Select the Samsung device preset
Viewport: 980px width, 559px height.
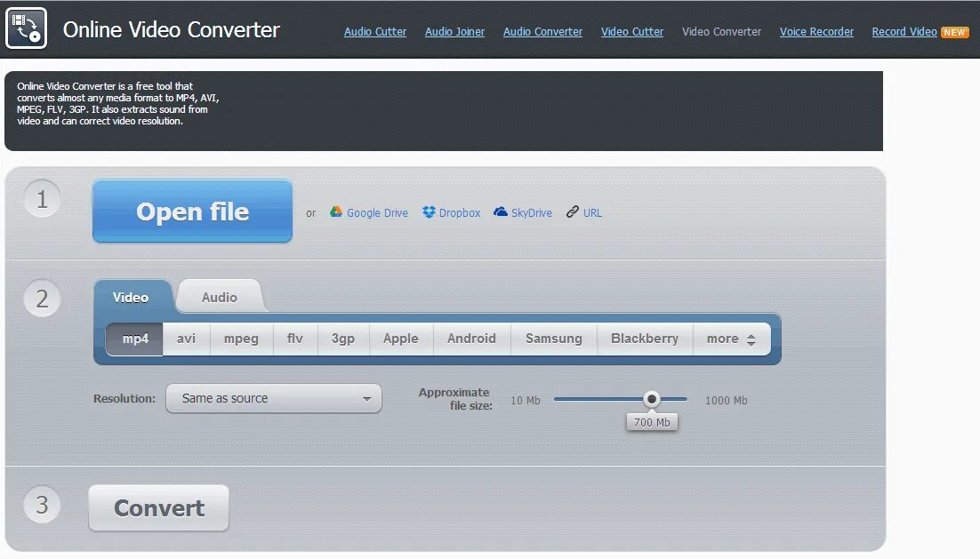coord(554,339)
